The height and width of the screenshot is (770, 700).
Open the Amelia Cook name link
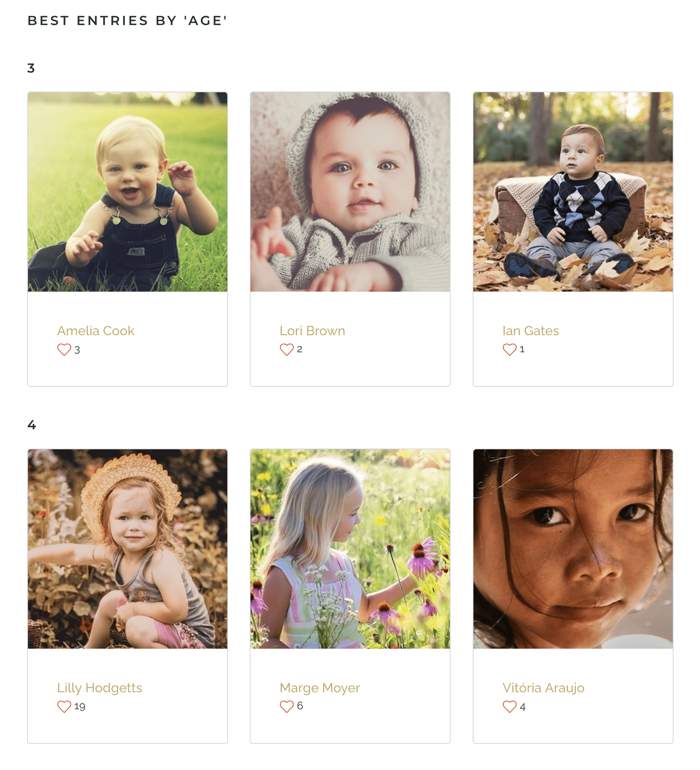(96, 331)
